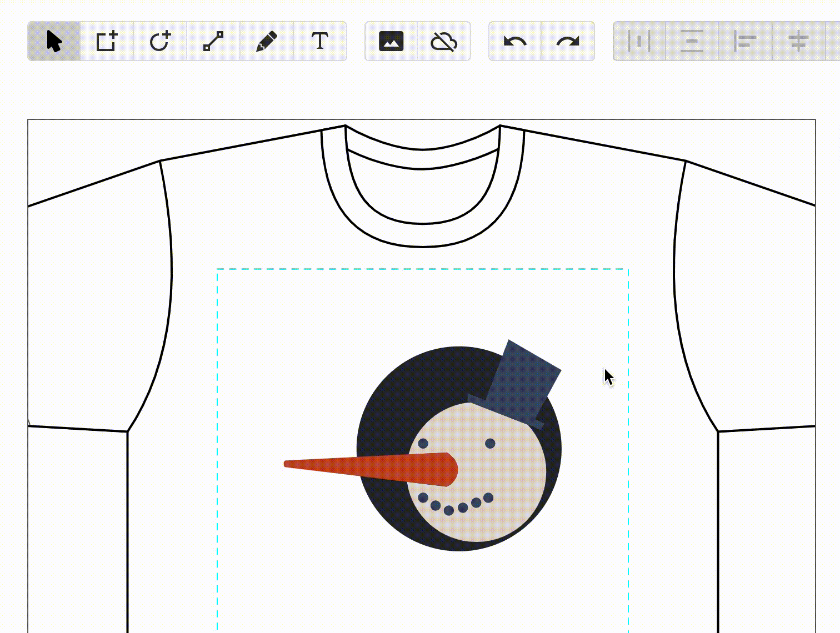Redo the last undone action

[568, 42]
